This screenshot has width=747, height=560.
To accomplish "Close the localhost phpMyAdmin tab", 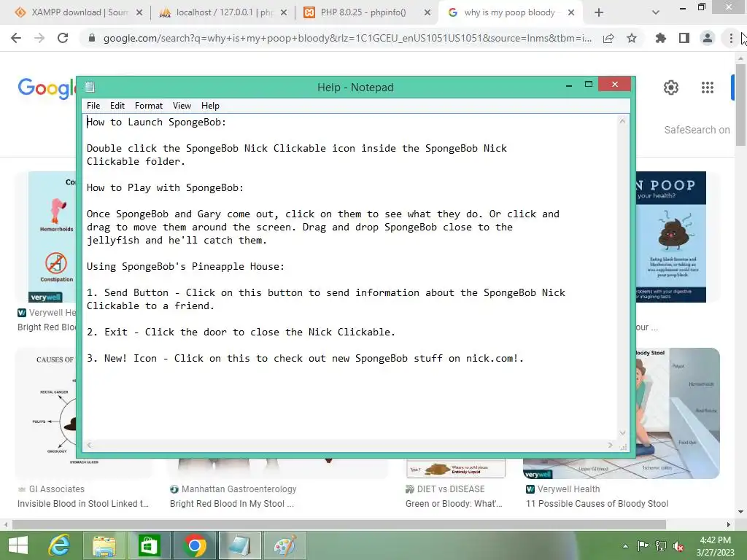I will [x=284, y=13].
